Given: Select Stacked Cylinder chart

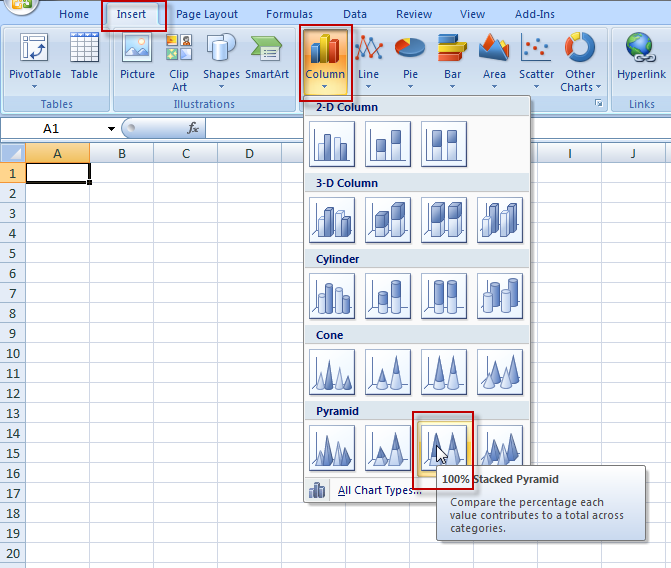Looking at the screenshot, I should click(x=388, y=296).
